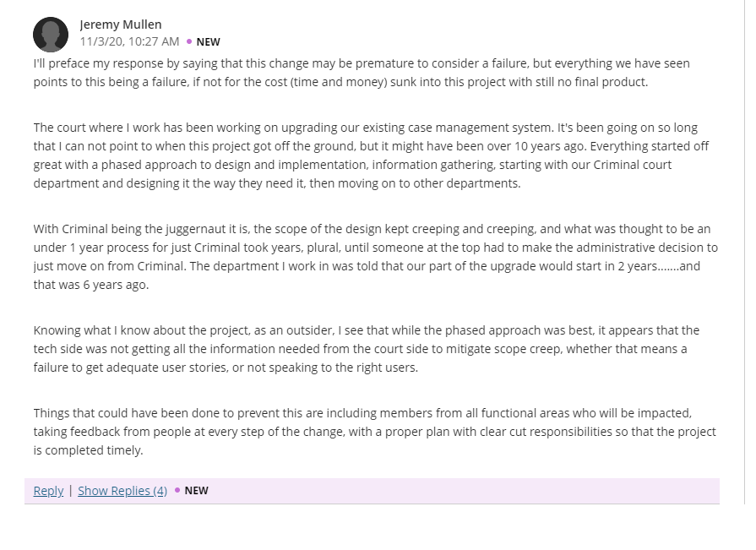
Task: Click the separator between Reply and Show Replies
Action: pyautogui.click(x=70, y=491)
